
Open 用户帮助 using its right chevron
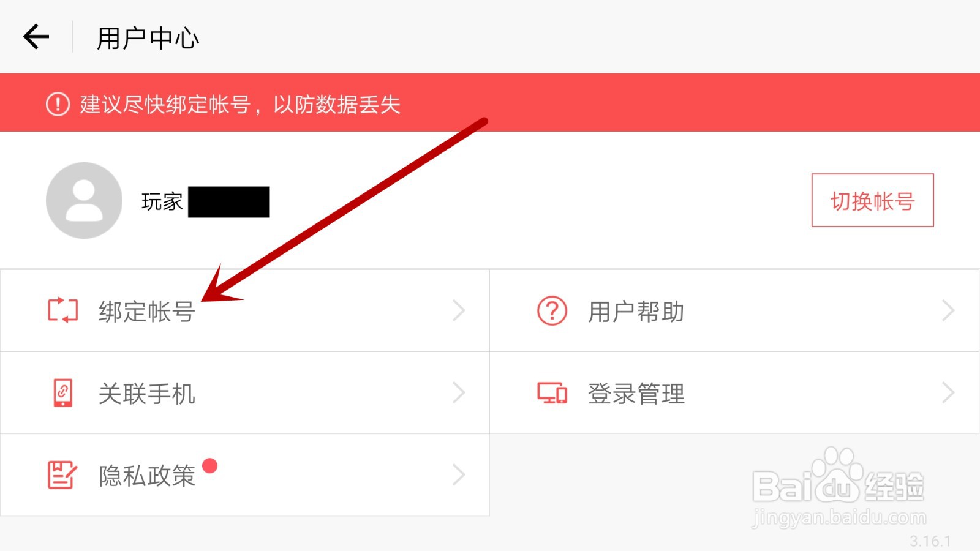[x=948, y=310]
